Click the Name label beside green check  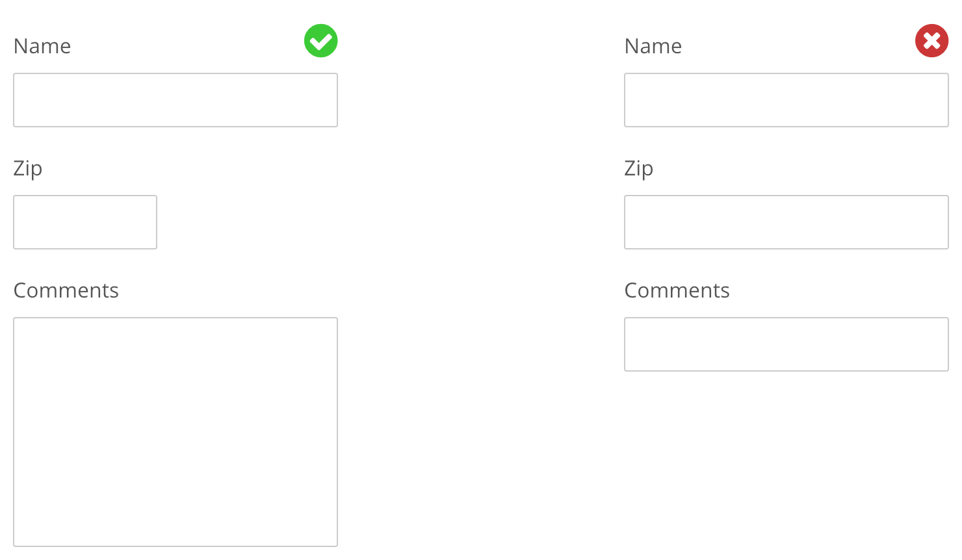coord(42,46)
